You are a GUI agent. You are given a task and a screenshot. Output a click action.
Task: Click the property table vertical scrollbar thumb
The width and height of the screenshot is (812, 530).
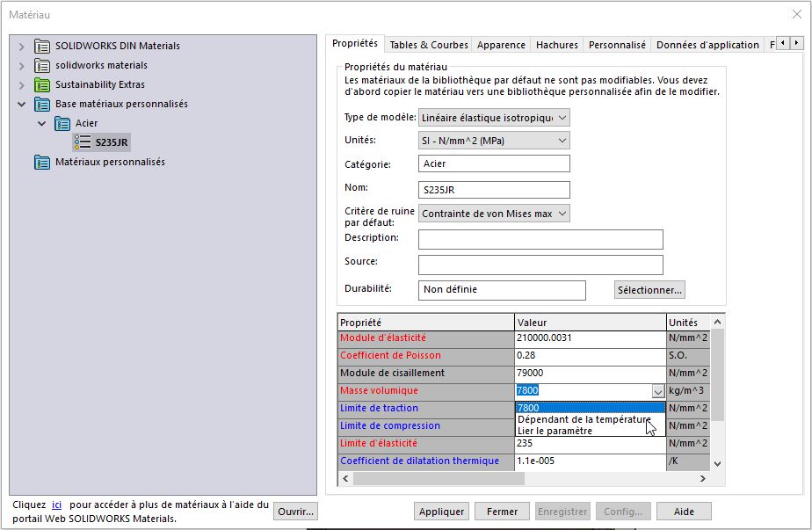click(717, 374)
